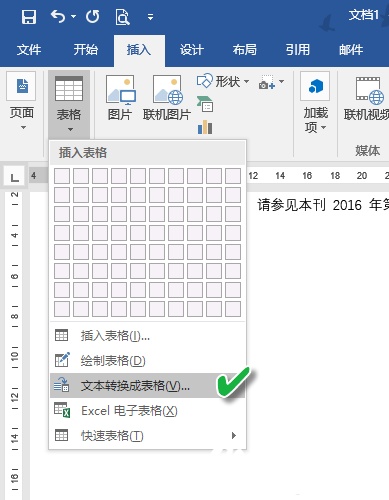The width and height of the screenshot is (389, 500).
Task: Select 绘制表格(D) draw table option
Action: coord(148,361)
